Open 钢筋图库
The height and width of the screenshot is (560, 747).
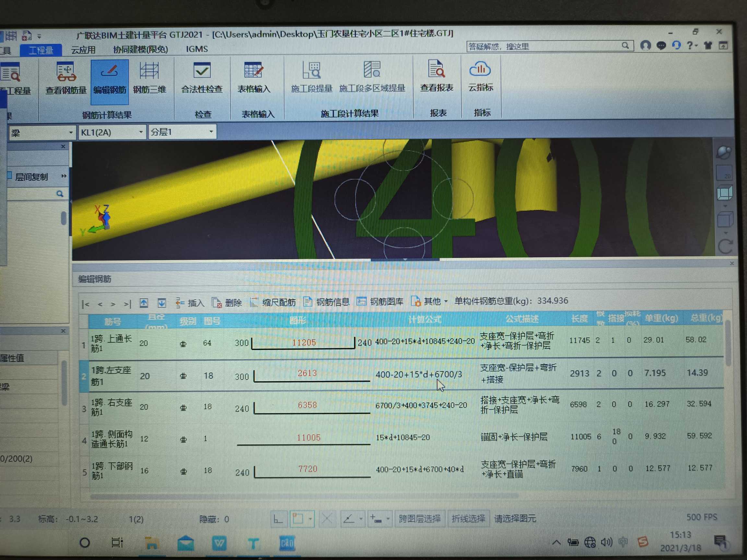pyautogui.click(x=380, y=301)
